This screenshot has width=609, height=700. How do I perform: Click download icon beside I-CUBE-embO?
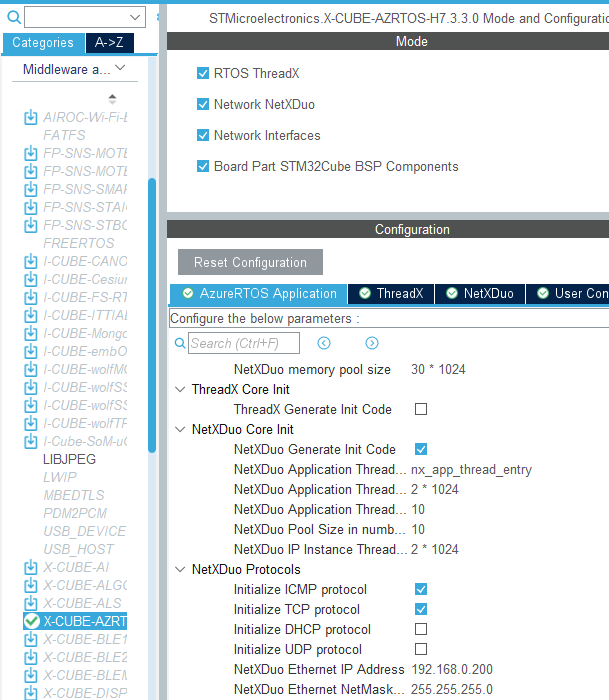pos(30,351)
